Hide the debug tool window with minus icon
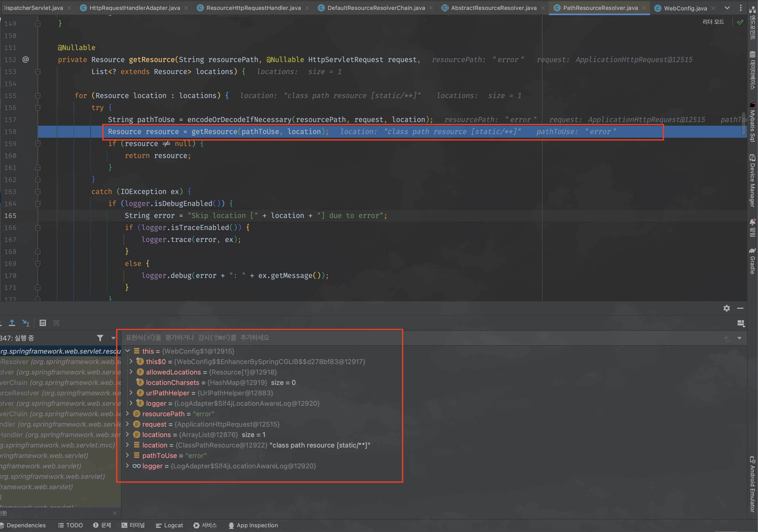 740,308
